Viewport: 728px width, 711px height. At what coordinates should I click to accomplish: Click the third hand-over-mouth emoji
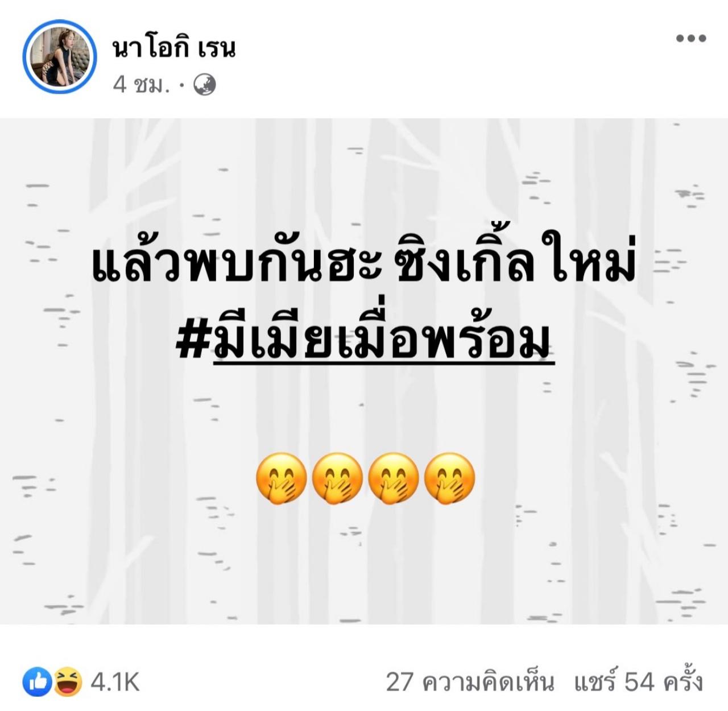[x=394, y=479]
